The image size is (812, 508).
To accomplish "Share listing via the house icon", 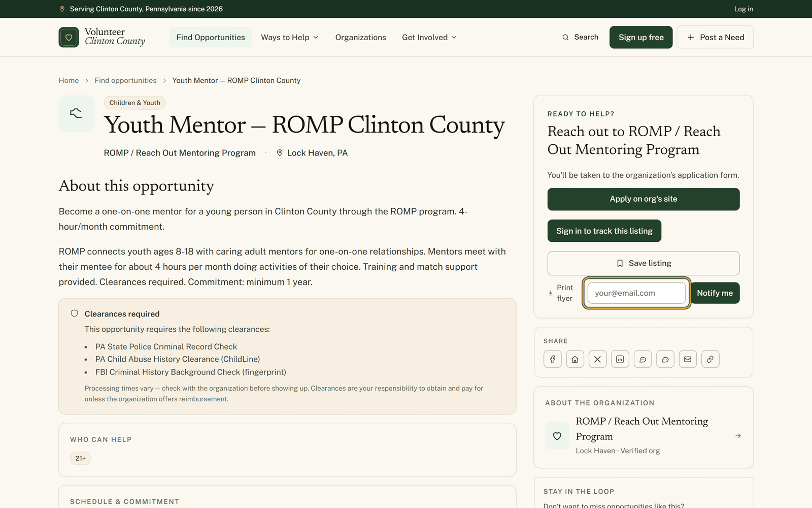I will [x=575, y=359].
